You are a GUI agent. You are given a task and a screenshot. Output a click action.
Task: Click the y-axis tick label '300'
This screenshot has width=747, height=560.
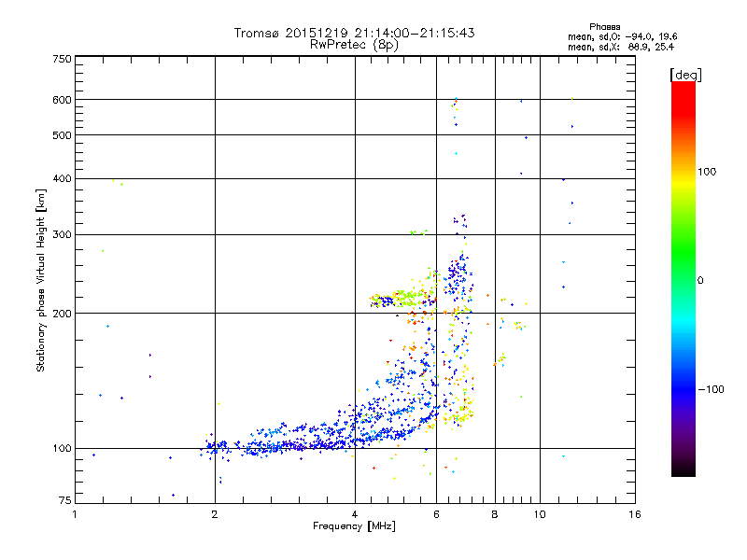point(63,234)
